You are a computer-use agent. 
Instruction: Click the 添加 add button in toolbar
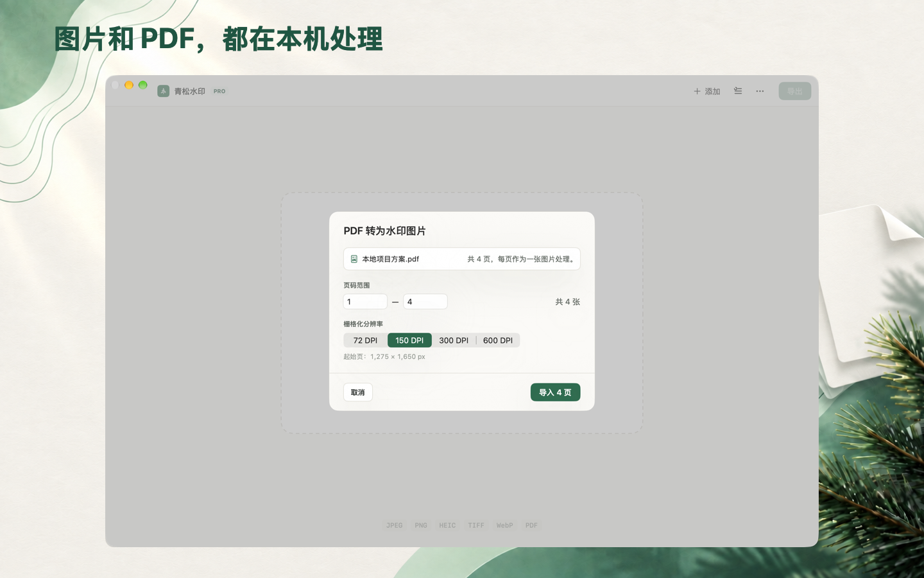pos(707,91)
